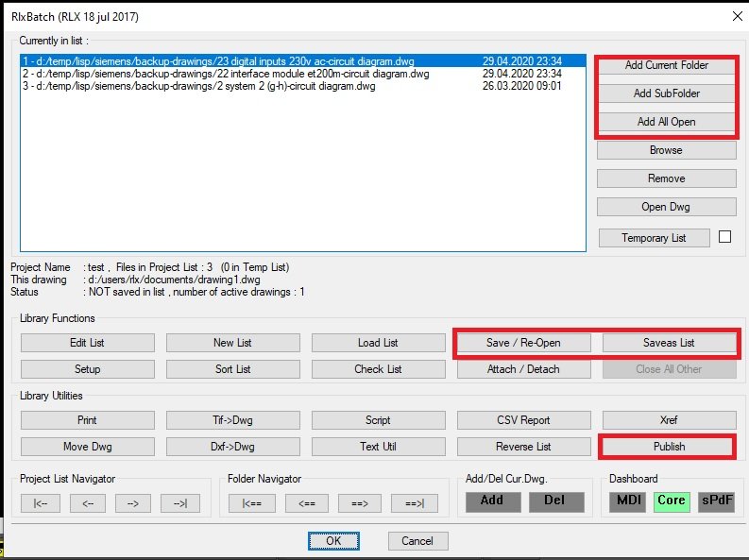This screenshot has height=560, width=749.
Task: Go to next project list drawing (-->)
Action: (x=133, y=503)
